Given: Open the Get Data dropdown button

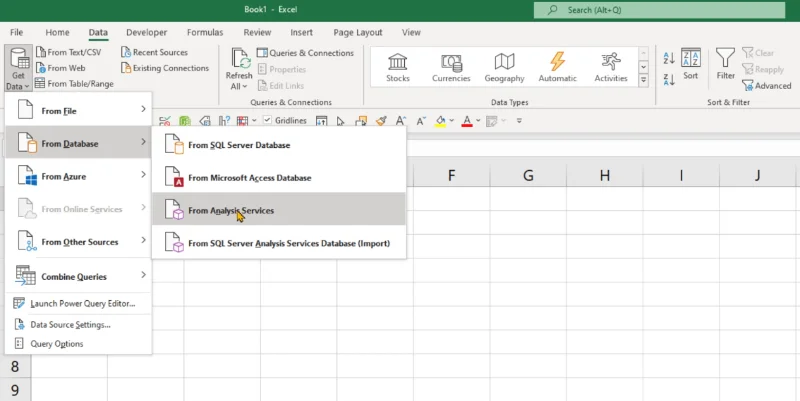Looking at the screenshot, I should [18, 69].
